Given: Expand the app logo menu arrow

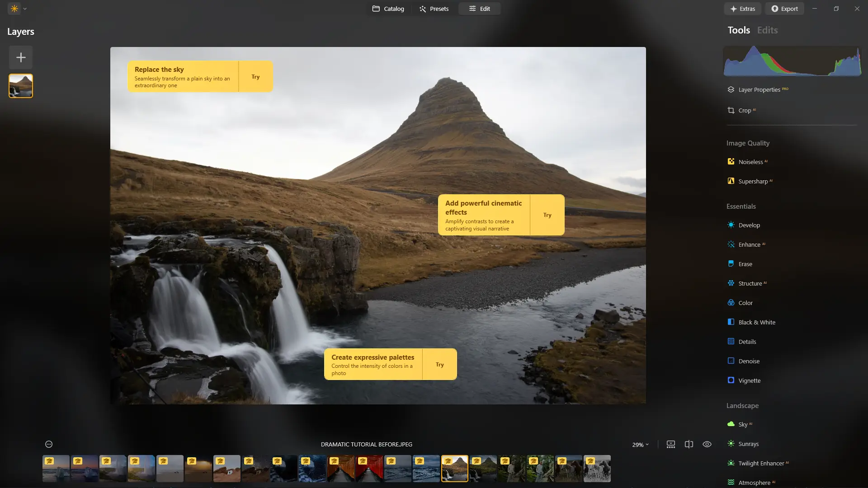Looking at the screenshot, I should (x=25, y=9).
